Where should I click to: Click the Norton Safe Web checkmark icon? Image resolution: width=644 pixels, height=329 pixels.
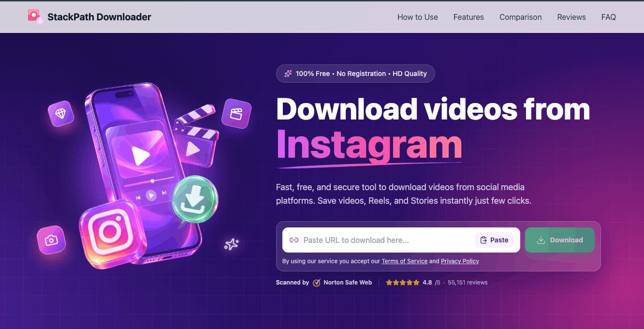pos(317,283)
